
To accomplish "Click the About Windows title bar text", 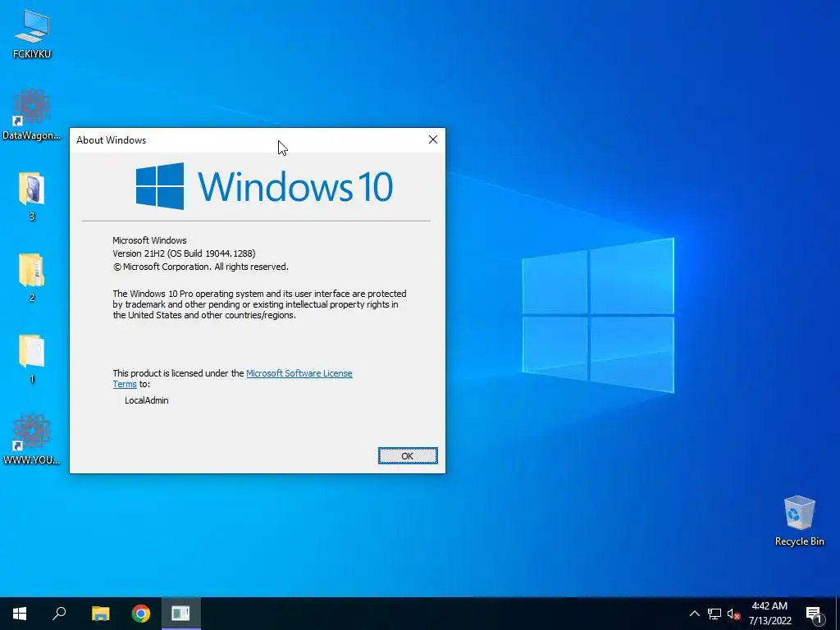I will click(x=111, y=140).
